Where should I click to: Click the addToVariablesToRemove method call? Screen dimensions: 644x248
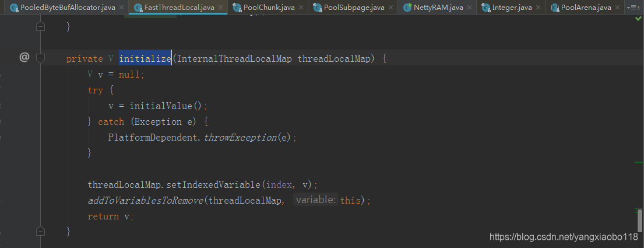pyautogui.click(x=146, y=200)
